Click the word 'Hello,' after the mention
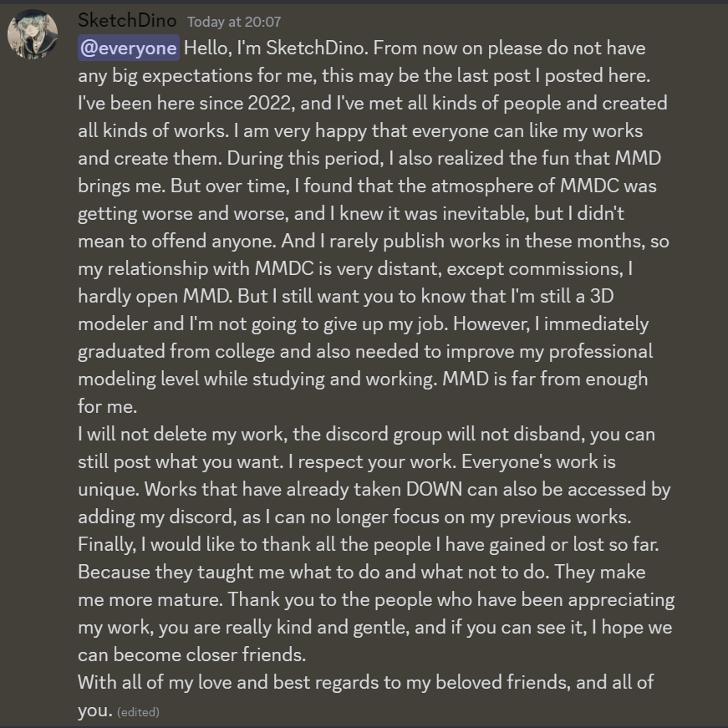The width and height of the screenshot is (728, 728). (208, 48)
